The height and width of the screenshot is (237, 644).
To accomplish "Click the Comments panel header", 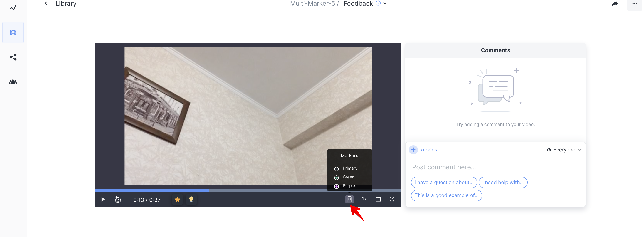I will point(495,50).
